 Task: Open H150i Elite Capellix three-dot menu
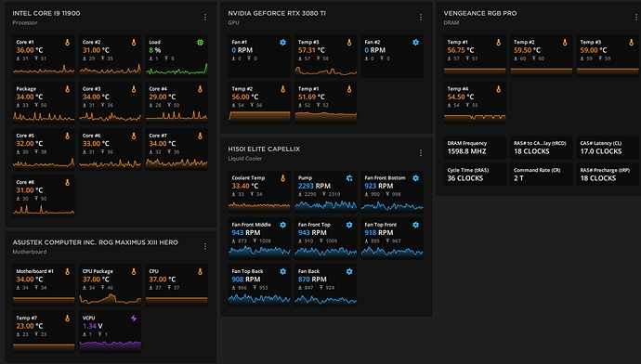(420, 153)
